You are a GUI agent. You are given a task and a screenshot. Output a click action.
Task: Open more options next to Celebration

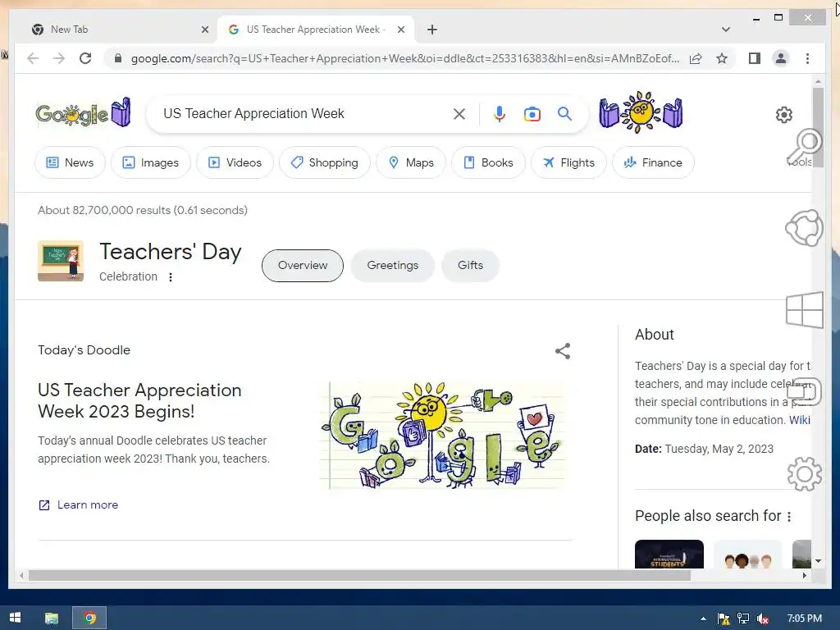[x=171, y=277]
